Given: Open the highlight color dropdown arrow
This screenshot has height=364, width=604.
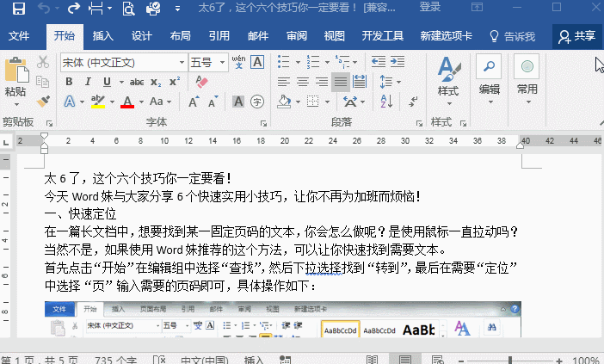Looking at the screenshot, I should click(112, 102).
